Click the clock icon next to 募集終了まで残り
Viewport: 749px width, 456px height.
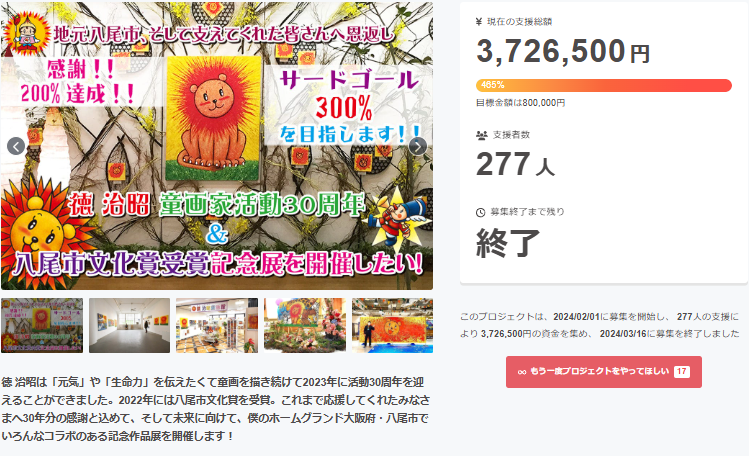tap(481, 212)
